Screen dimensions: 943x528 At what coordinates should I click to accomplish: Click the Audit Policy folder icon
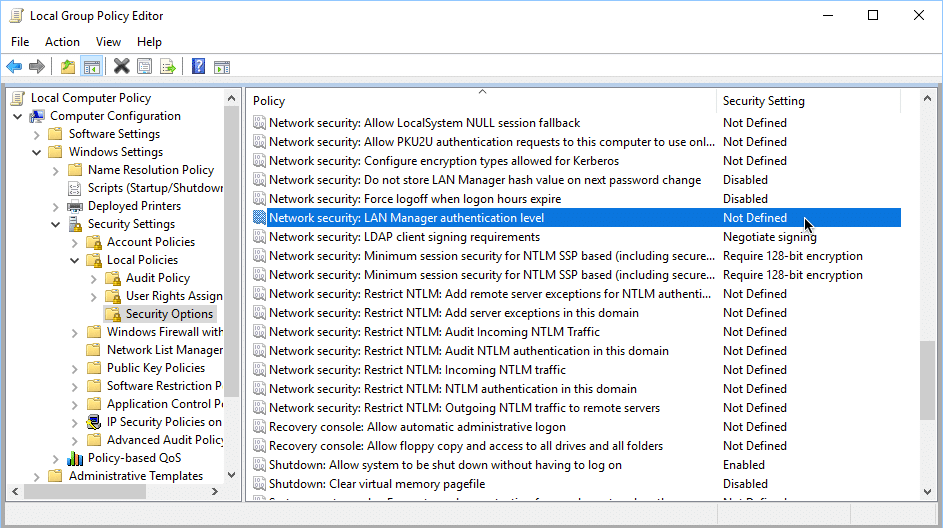click(113, 278)
